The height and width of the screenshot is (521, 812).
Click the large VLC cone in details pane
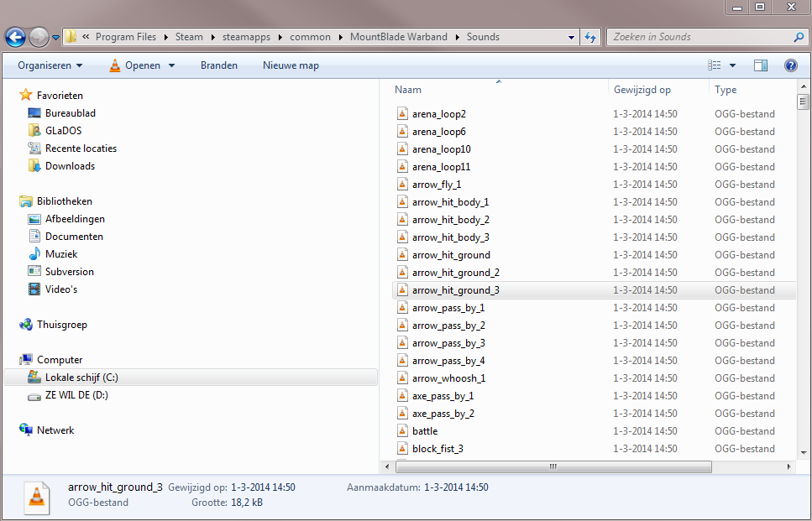36,497
